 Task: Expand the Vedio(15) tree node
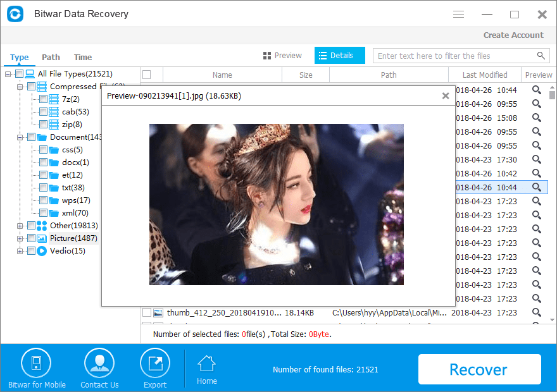pos(20,251)
